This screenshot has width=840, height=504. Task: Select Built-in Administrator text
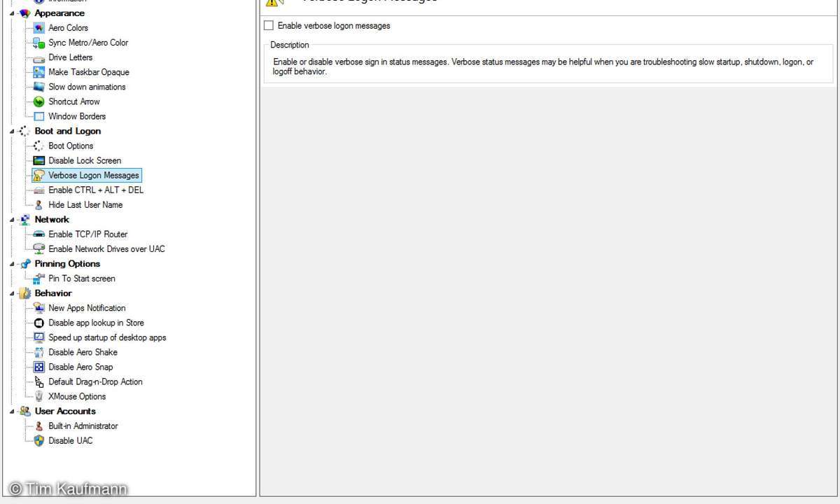click(83, 426)
